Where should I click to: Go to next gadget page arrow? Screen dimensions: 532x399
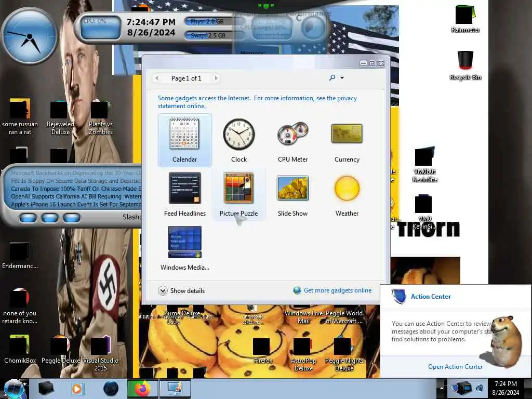pyautogui.click(x=216, y=78)
